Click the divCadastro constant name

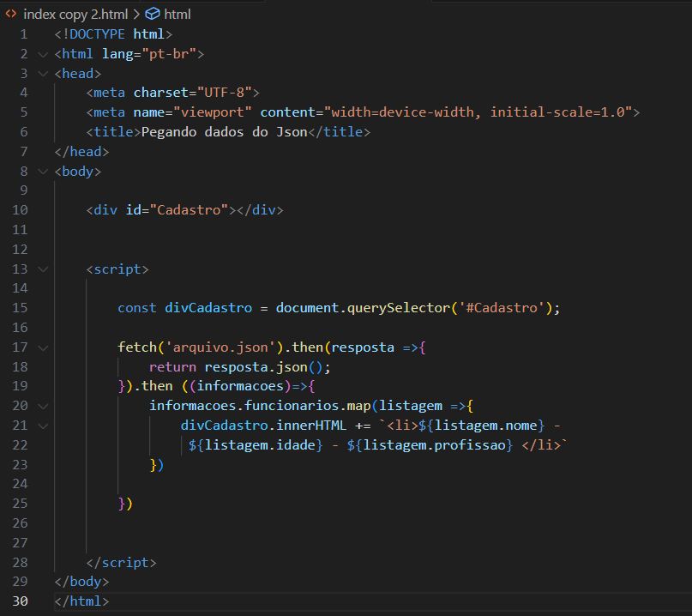tap(208, 308)
